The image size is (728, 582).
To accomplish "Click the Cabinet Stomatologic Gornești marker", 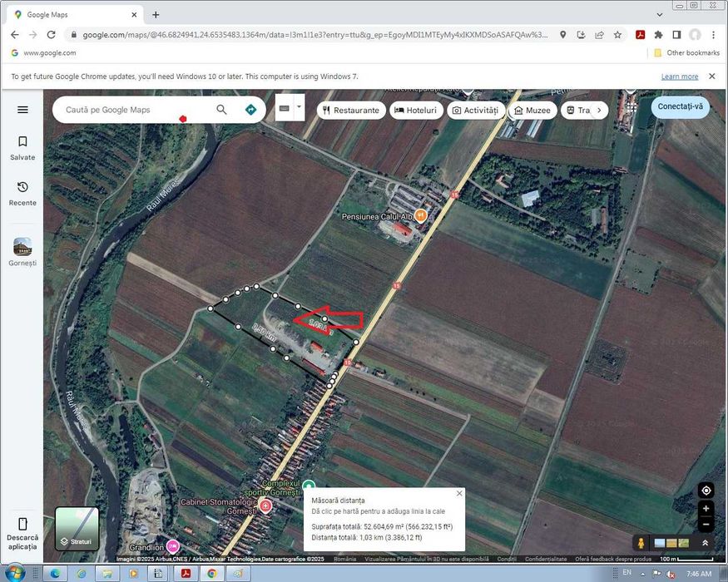I will point(265,506).
